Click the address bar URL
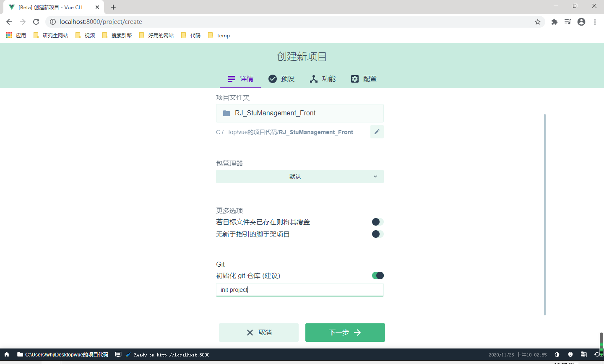 (101, 22)
